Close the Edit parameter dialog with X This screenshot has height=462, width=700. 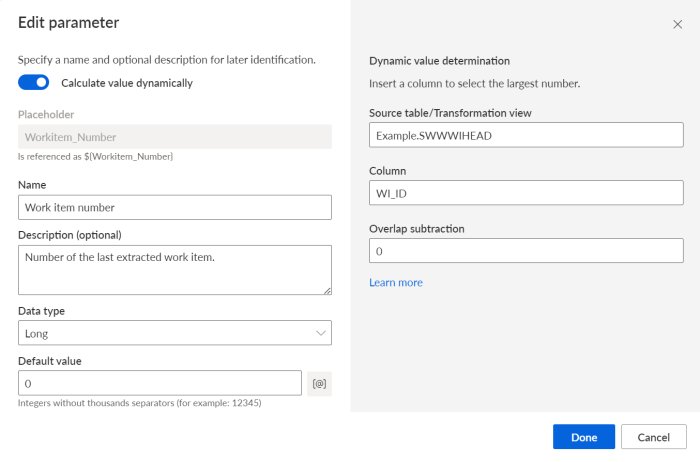point(677,25)
